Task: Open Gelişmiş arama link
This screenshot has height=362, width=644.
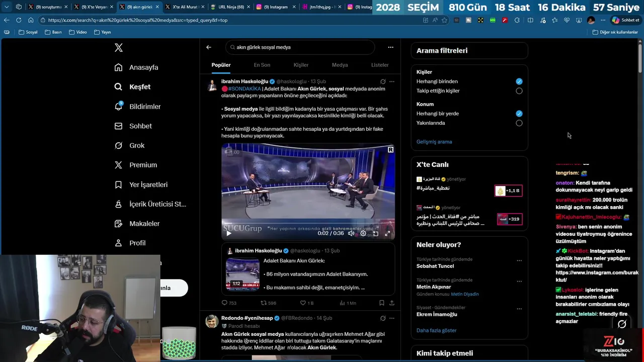Action: click(x=434, y=142)
